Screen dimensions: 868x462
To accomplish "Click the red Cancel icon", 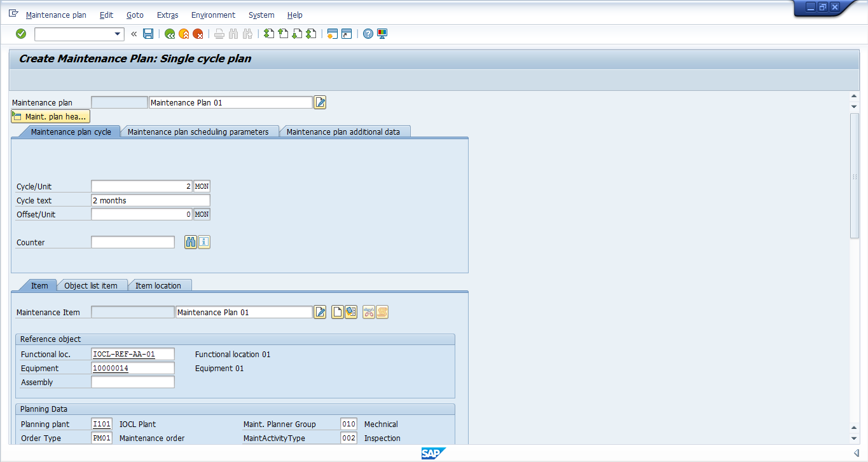I will (x=198, y=34).
